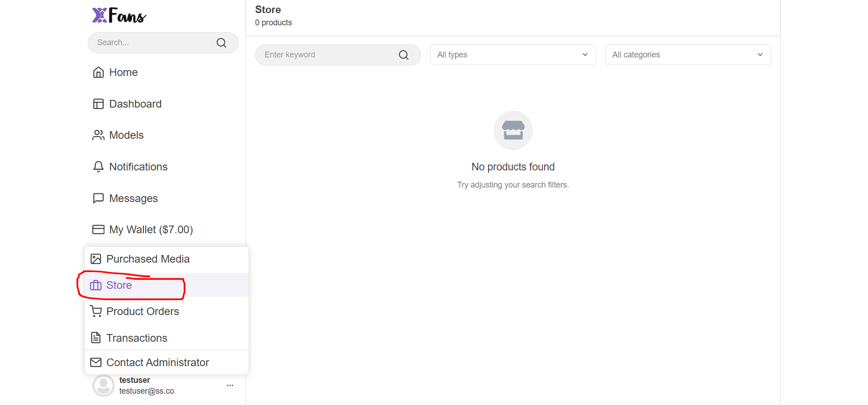Screen dimensions: 868x405
Task: Click the keyword search magnifier icon
Action: click(403, 55)
